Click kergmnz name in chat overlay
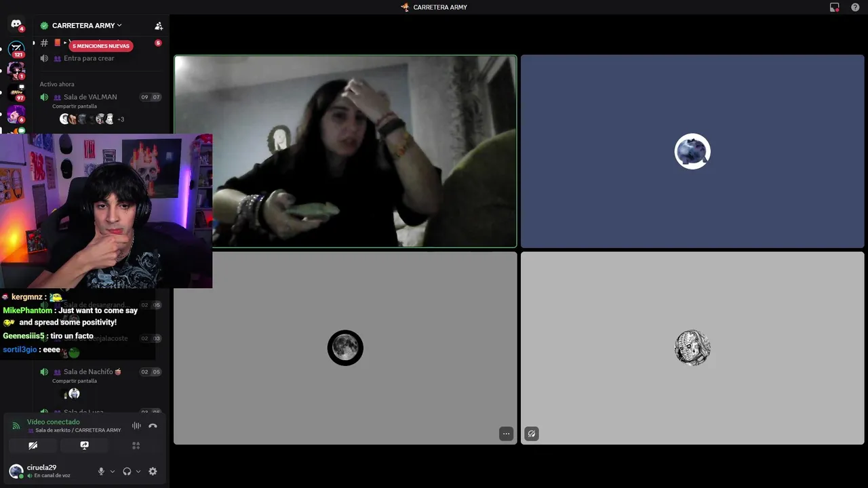Viewport: 868px width, 488px height. tap(27, 297)
